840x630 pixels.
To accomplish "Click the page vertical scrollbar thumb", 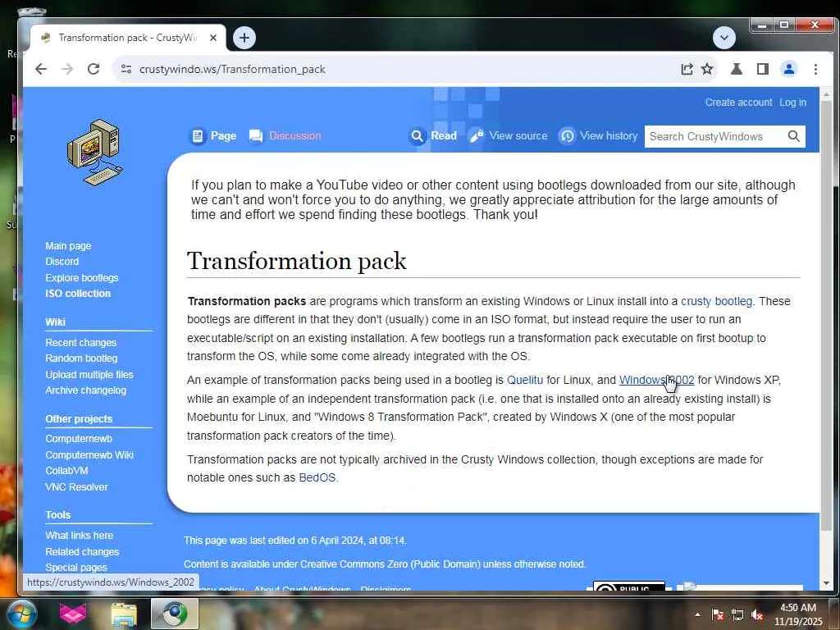I will coord(826,316).
